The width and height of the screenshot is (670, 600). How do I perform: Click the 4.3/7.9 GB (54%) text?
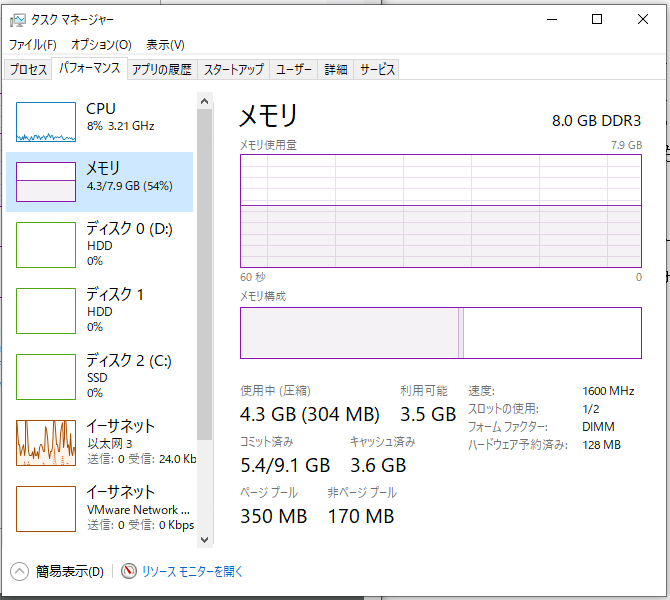[x=129, y=186]
